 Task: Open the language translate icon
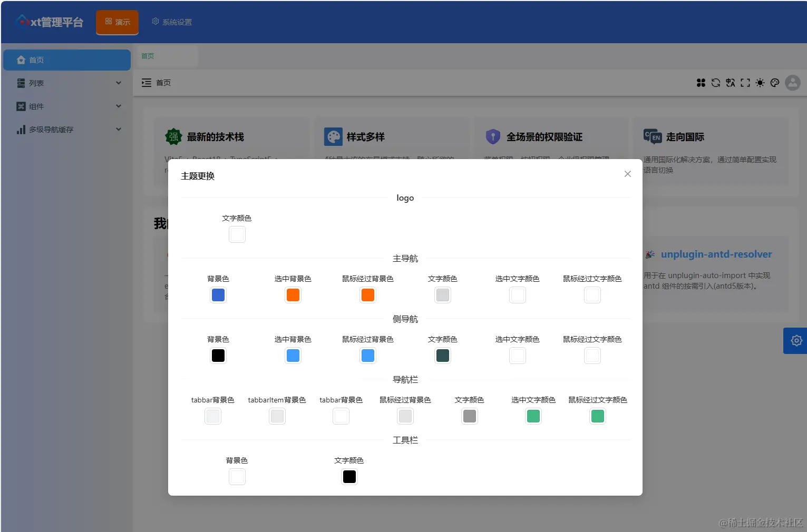(731, 83)
